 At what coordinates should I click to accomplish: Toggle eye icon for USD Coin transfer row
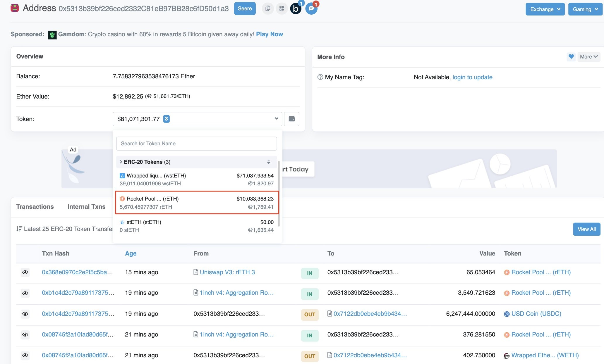click(x=25, y=314)
